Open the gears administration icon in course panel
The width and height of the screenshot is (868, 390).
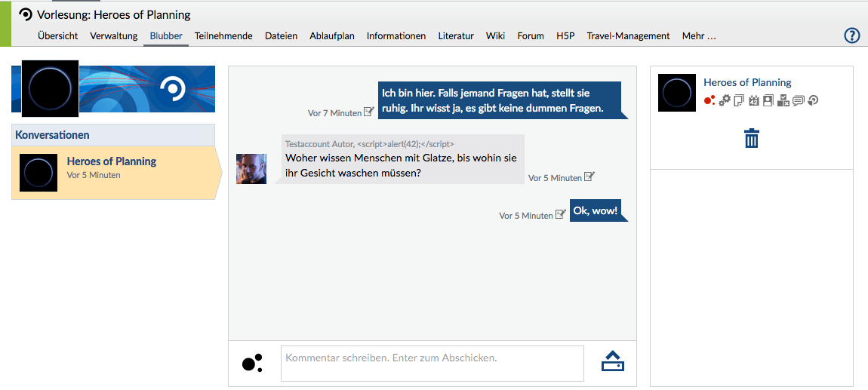725,100
